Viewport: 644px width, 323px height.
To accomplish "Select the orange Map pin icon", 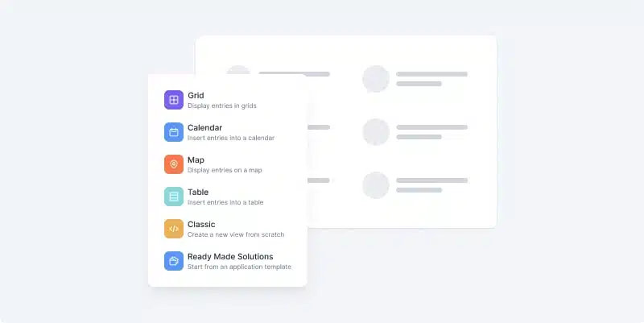I will click(174, 164).
